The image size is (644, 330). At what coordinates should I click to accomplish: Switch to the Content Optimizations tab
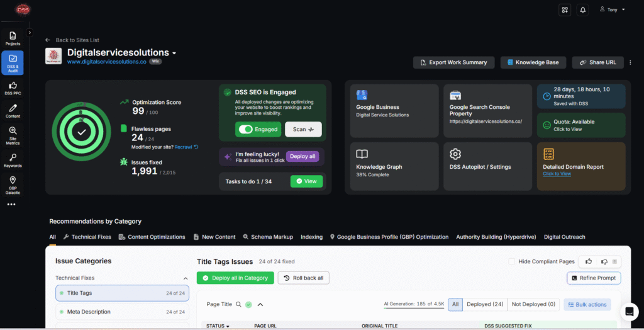click(152, 237)
